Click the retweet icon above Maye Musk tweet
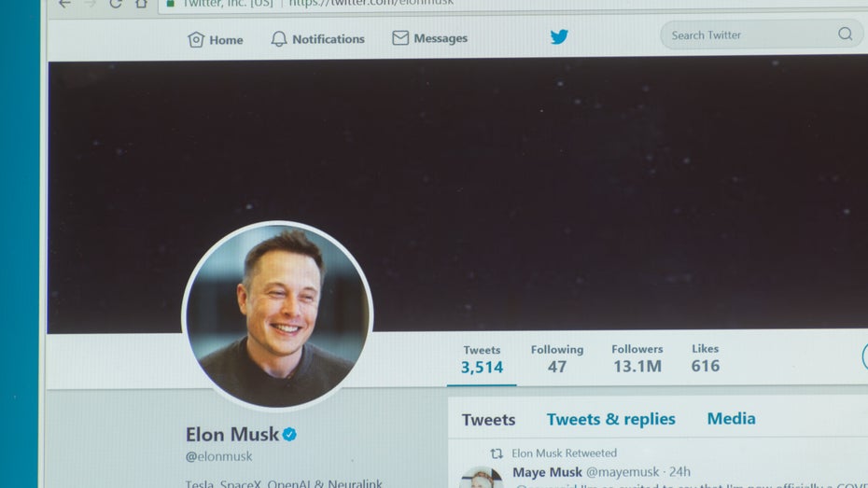Image resolution: width=868 pixels, height=488 pixels. (x=497, y=453)
